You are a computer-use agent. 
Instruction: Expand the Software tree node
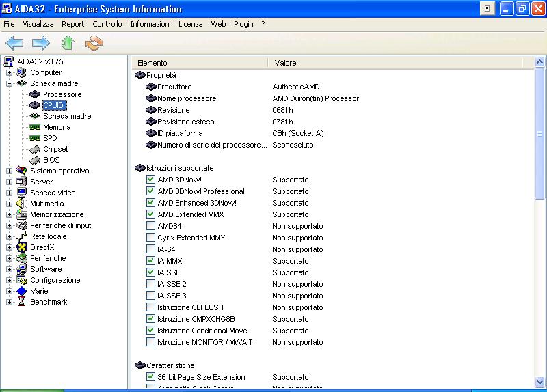(9, 269)
